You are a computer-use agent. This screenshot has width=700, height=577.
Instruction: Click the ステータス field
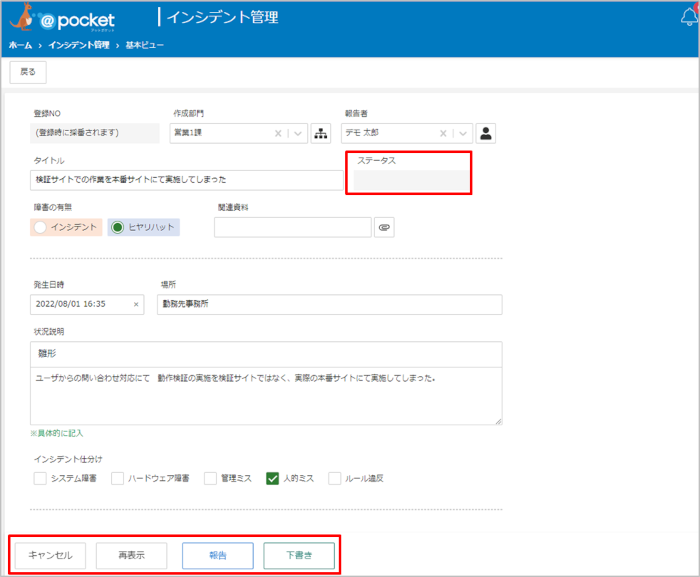point(411,180)
